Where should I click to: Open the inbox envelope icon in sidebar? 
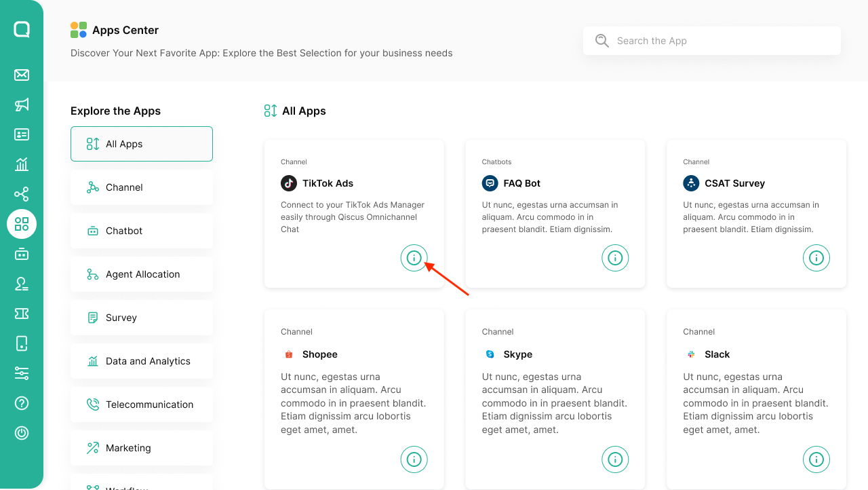(22, 75)
